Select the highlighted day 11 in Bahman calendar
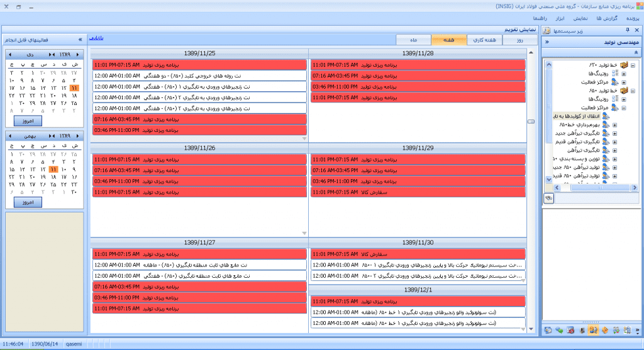644x350 pixels. [53, 170]
